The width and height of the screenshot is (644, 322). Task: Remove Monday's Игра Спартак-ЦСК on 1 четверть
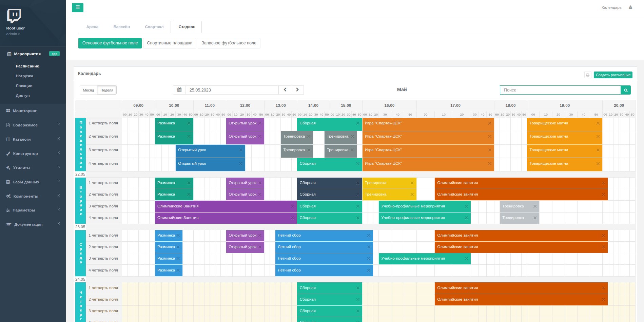click(x=489, y=123)
